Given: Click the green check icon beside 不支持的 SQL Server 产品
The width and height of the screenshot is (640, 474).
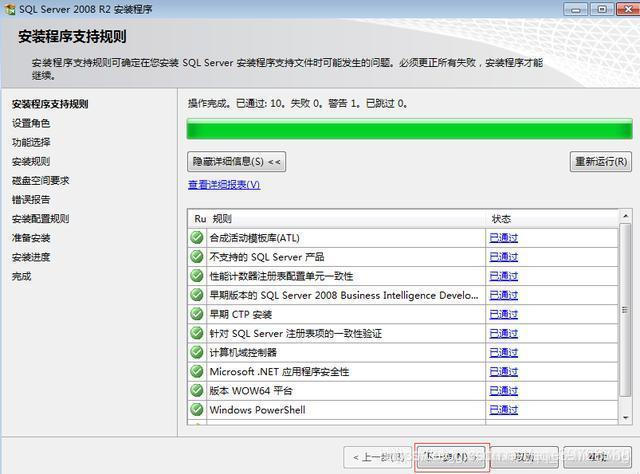Looking at the screenshot, I should click(x=197, y=256).
